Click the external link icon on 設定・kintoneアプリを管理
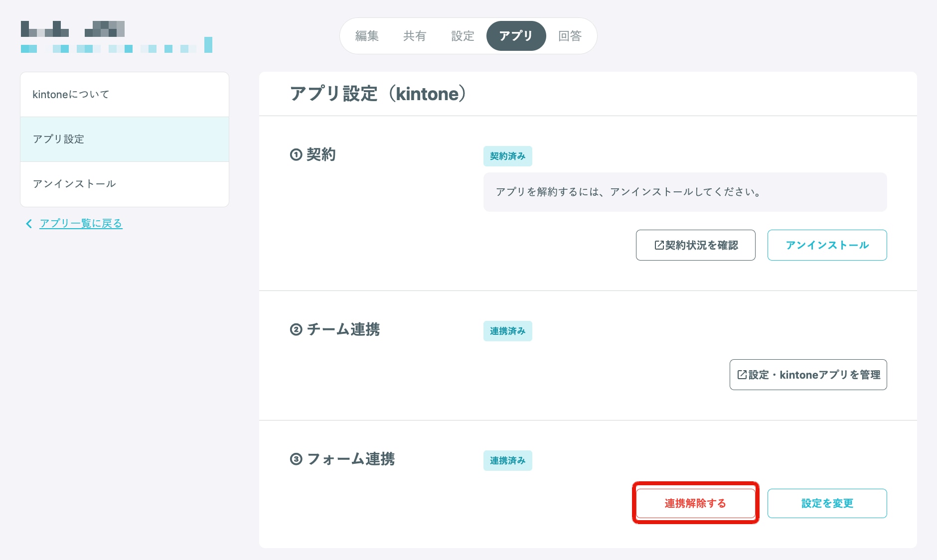937x560 pixels. click(742, 375)
